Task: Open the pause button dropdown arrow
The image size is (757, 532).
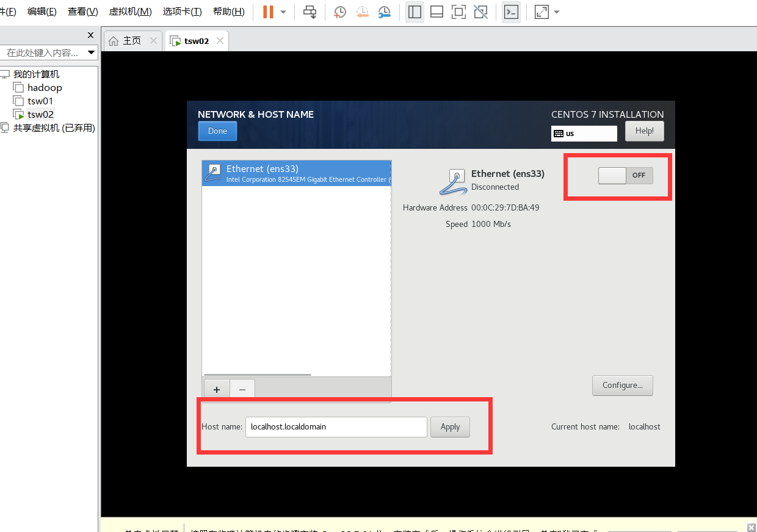Action: 283,12
